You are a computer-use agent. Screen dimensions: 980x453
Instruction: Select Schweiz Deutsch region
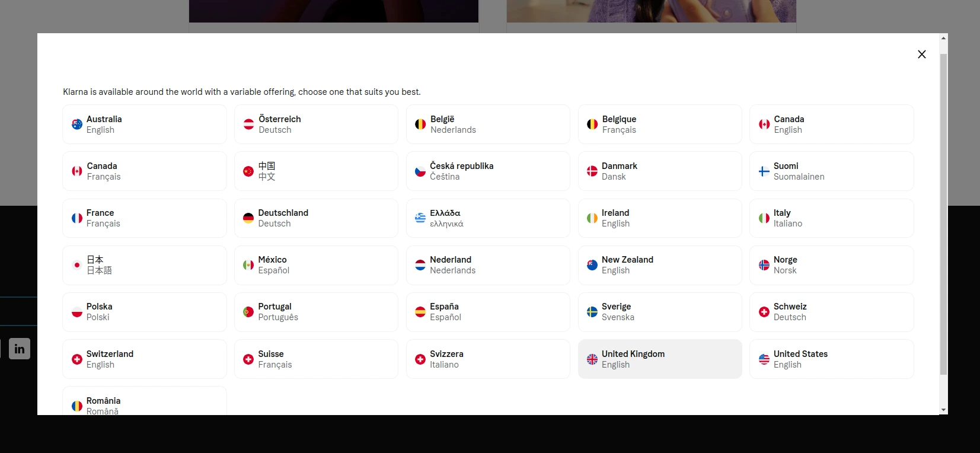832,312
